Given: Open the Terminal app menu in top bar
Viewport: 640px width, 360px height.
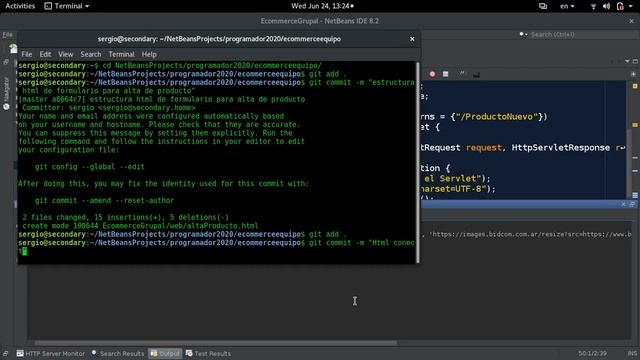Looking at the screenshot, I should point(67,6).
